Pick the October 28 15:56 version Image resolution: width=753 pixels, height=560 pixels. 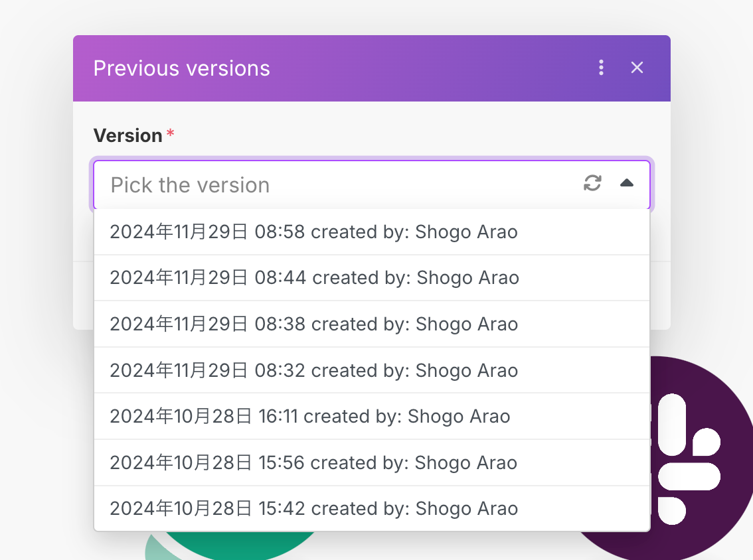[372, 462]
